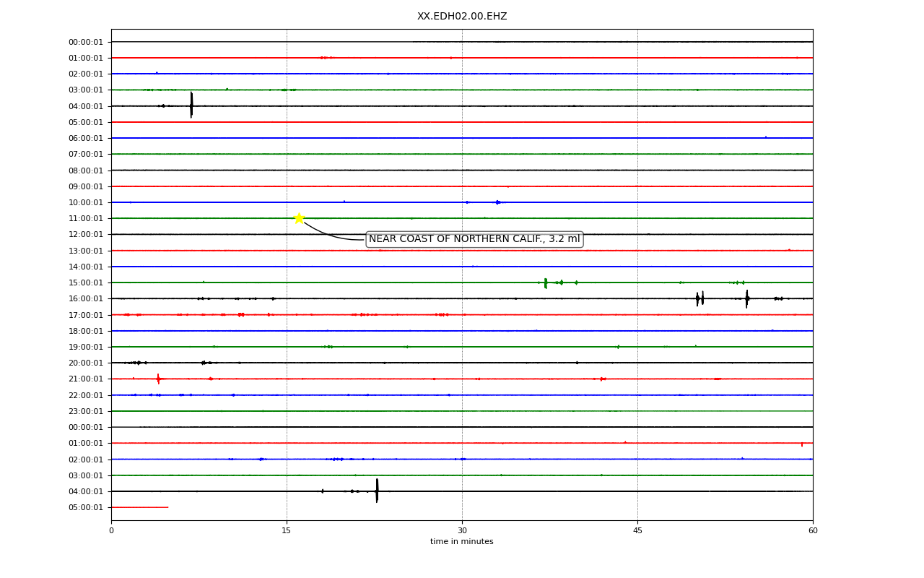This screenshot has height=578, width=924.
Task: Click the x-axis tick label 15
Action: (x=287, y=531)
